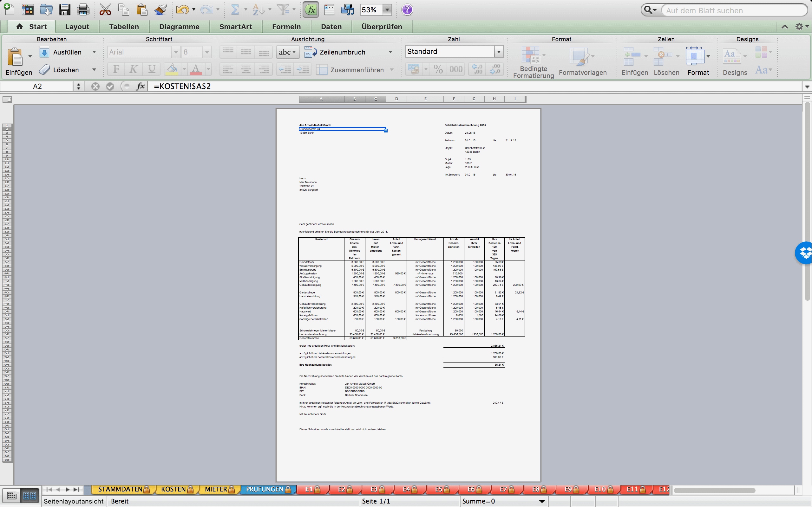Switch to normal view in status bar
The width and height of the screenshot is (812, 507).
pos(12,495)
